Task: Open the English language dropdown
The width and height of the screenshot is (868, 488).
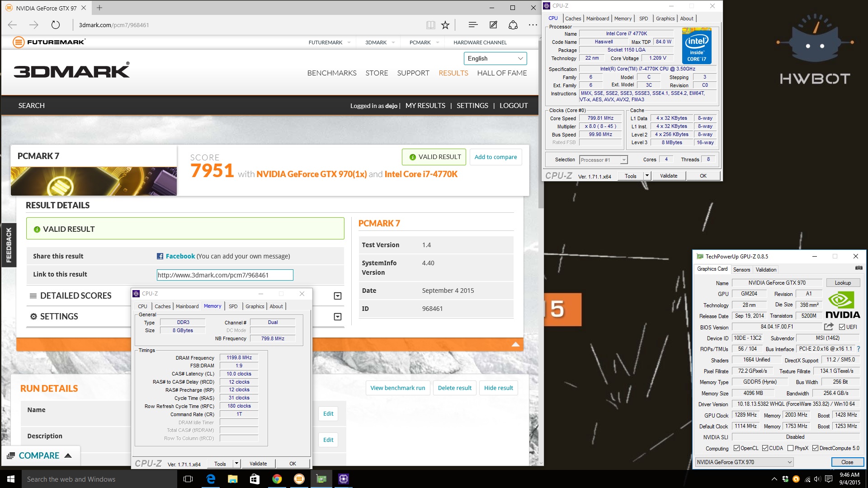Action: point(495,58)
